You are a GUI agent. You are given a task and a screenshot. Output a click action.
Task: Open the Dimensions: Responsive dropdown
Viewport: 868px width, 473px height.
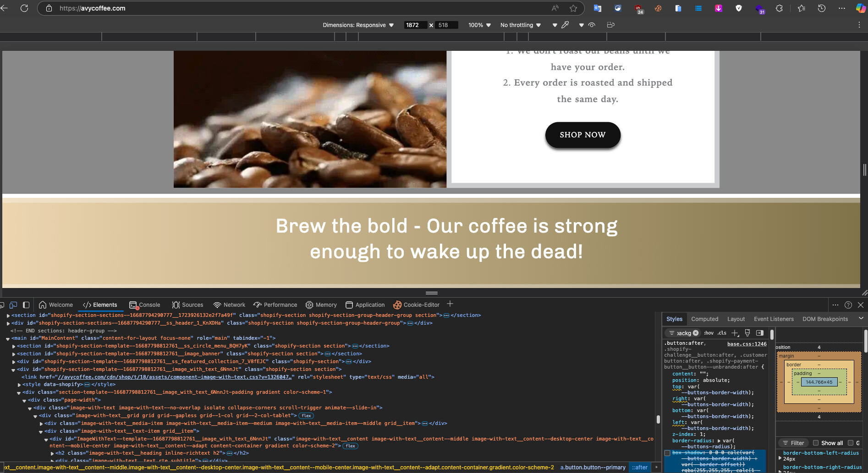pyautogui.click(x=358, y=25)
